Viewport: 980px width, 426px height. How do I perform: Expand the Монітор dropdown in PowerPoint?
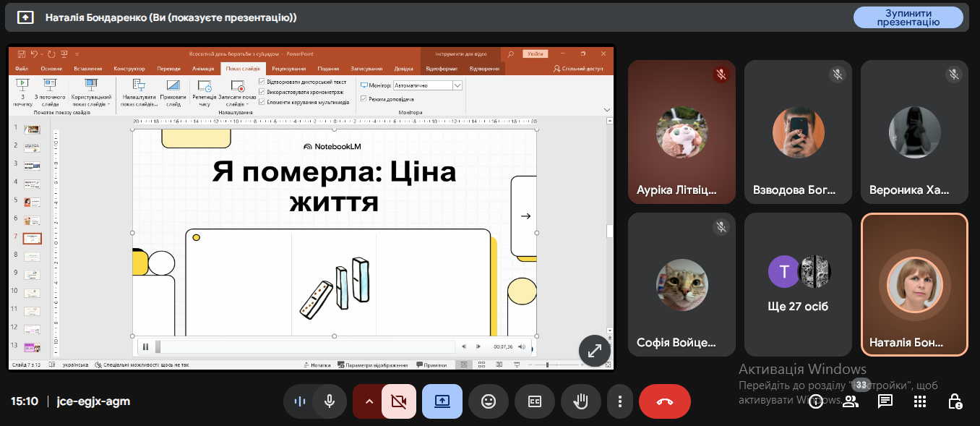[x=457, y=85]
